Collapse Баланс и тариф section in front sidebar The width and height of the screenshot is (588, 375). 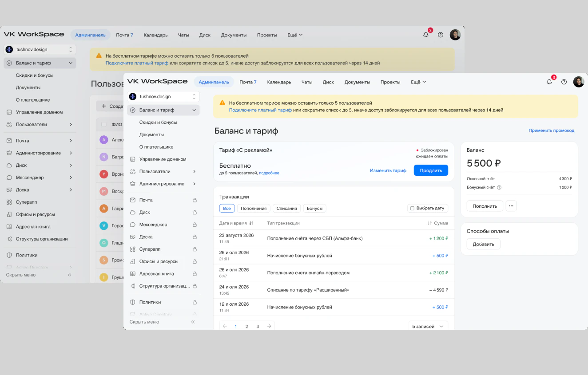coord(194,110)
